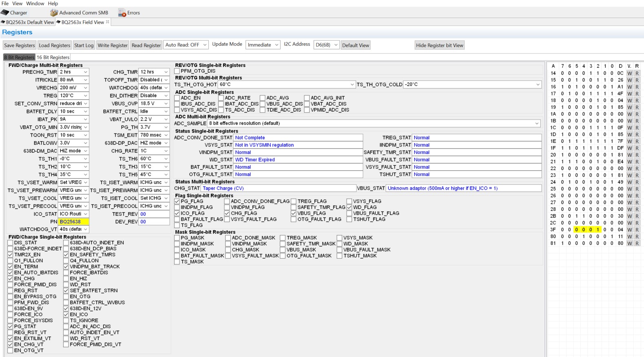Image resolution: width=644 pixels, height=357 pixels.
Task: Click Start Log button
Action: click(x=84, y=45)
